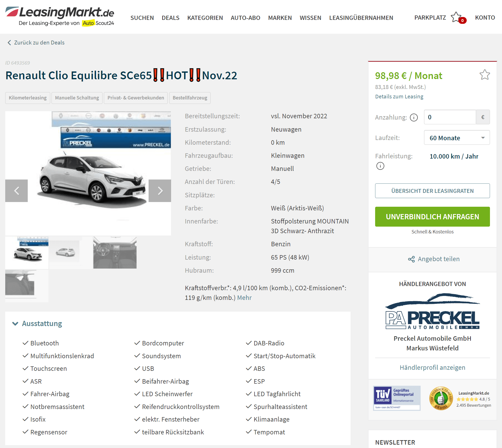This screenshot has width=502, height=448.
Task: Click '2.495 Bewertungen' text
Action: point(473,405)
